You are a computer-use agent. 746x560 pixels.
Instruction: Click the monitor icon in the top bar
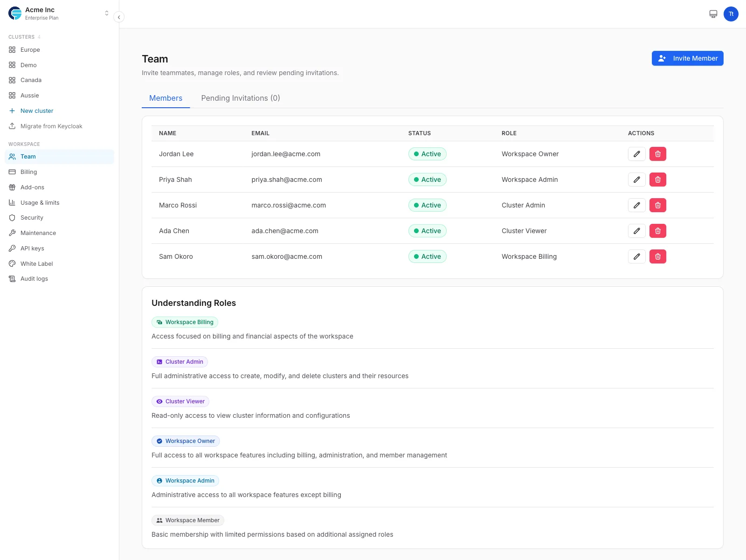(713, 14)
